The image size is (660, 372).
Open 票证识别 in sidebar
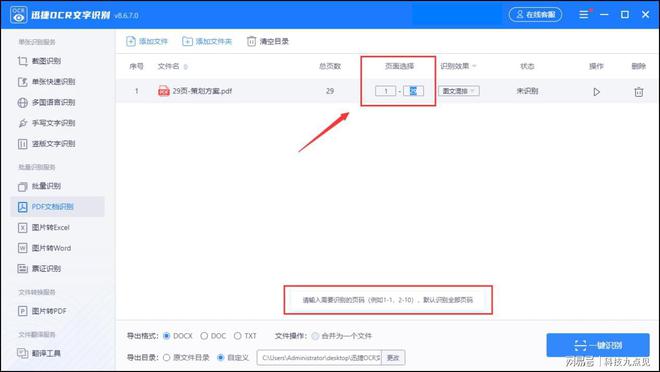40,268
